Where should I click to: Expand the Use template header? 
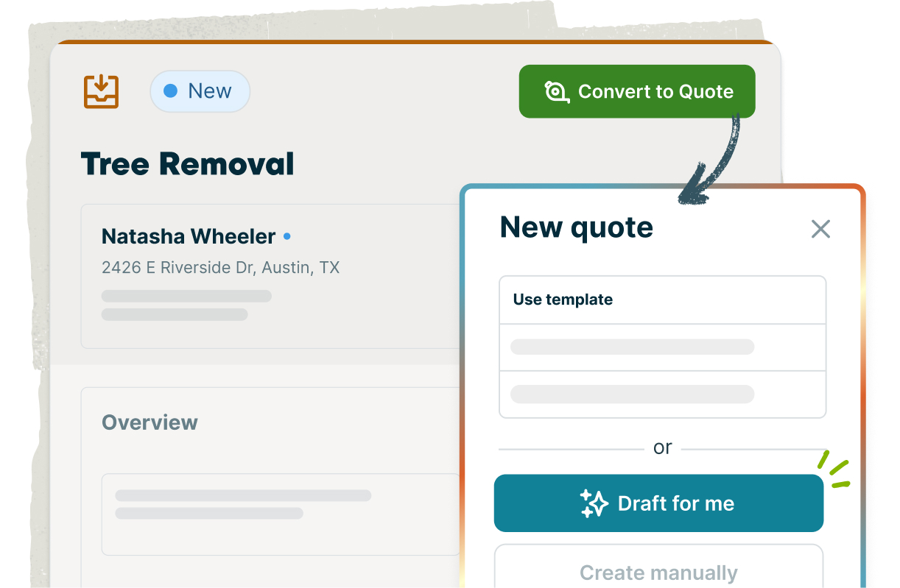click(x=662, y=300)
